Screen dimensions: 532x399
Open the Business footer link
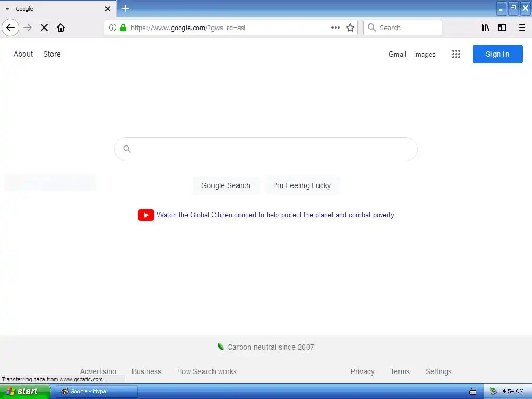[x=147, y=371]
